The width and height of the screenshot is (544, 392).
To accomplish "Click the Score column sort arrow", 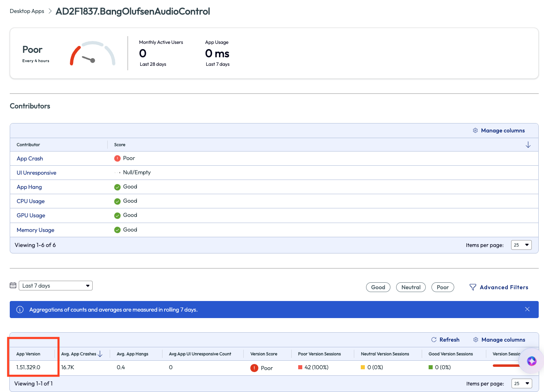I will tap(528, 145).
